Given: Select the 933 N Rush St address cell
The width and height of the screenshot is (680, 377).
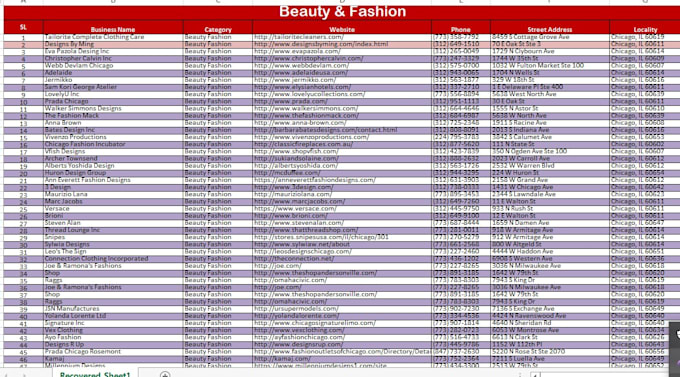Looking at the screenshot, I should [549, 209].
